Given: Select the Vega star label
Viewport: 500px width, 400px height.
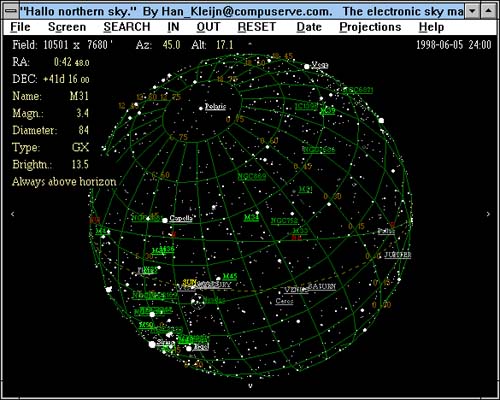Looking at the screenshot, I should [x=320, y=65].
